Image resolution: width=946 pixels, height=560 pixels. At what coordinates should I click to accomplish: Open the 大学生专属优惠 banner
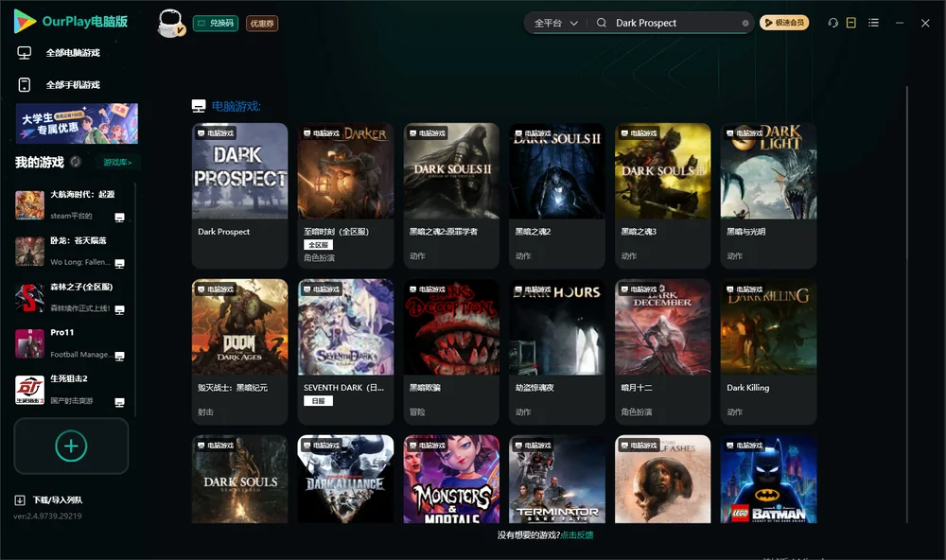[x=78, y=123]
